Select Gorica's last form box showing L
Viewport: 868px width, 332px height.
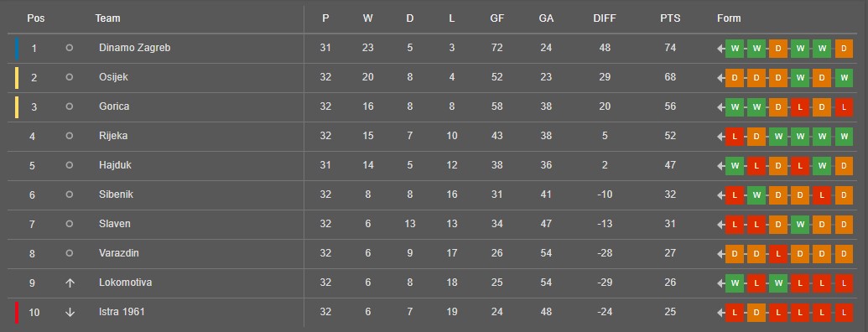coord(844,106)
